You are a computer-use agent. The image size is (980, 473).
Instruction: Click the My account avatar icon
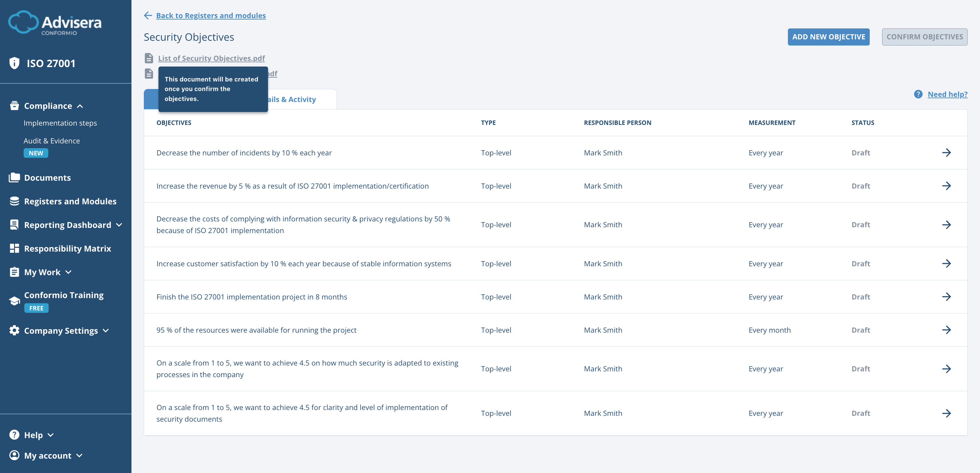14,455
